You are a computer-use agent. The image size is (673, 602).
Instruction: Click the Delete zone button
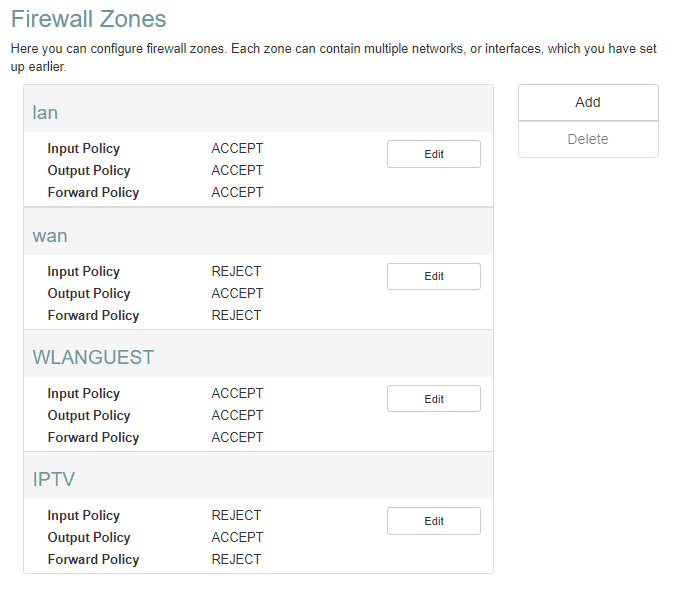[x=588, y=139]
